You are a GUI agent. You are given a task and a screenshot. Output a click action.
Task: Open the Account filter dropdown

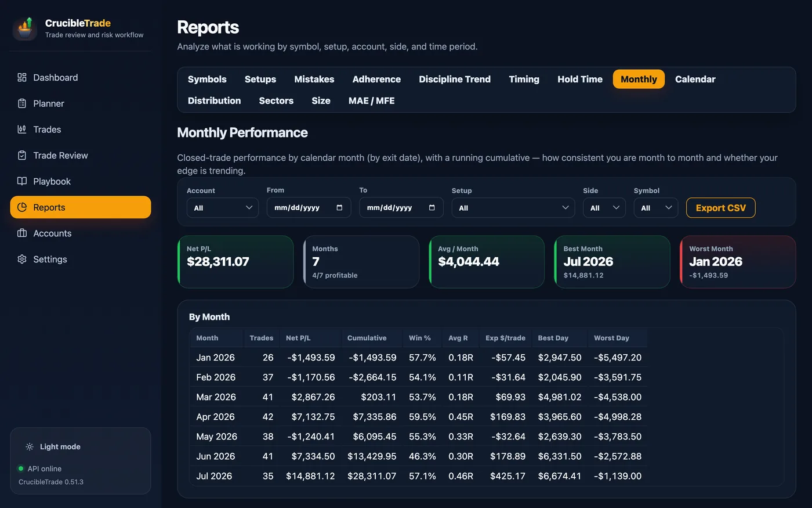point(222,208)
